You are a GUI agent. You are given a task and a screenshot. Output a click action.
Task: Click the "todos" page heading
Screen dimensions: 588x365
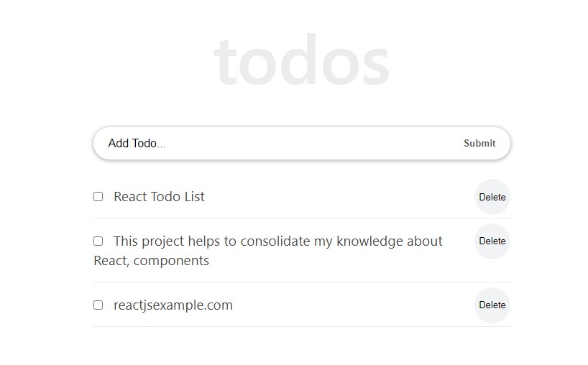(x=302, y=60)
